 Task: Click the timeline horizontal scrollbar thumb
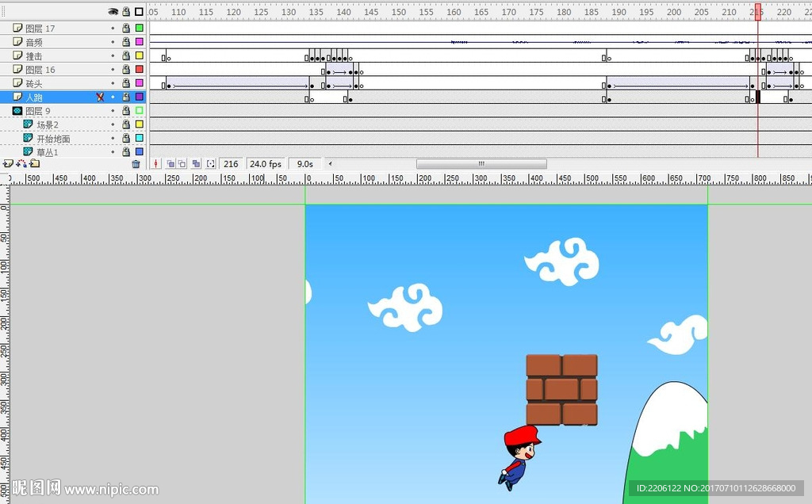(x=481, y=163)
